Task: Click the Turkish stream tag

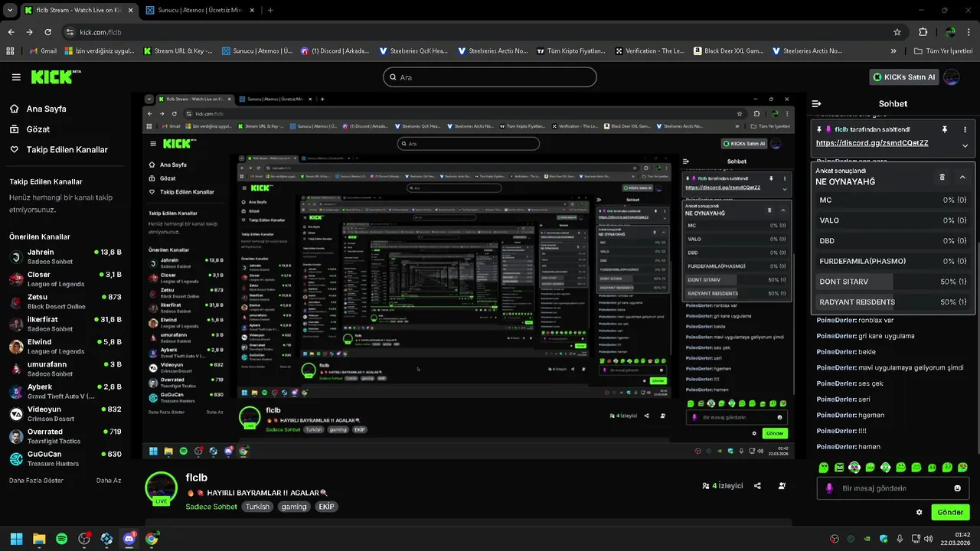Action: 257,507
